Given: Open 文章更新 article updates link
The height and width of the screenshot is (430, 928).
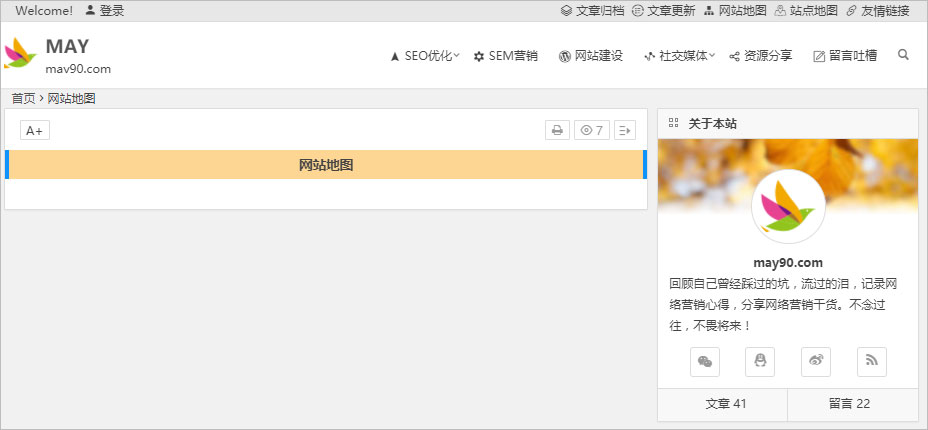Looking at the screenshot, I should [x=663, y=11].
